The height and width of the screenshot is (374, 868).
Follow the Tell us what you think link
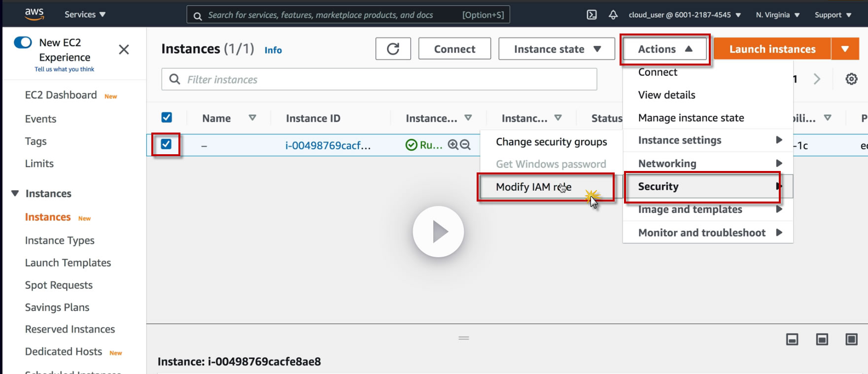64,69
